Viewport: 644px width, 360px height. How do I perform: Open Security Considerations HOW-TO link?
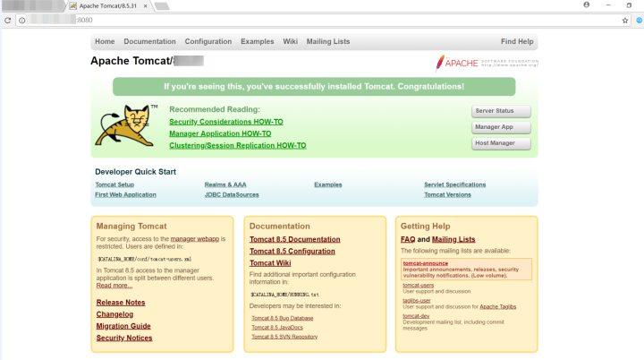pyautogui.click(x=226, y=122)
